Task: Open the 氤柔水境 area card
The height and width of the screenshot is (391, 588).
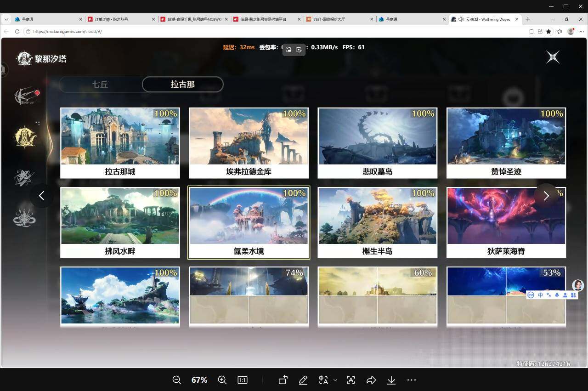Action: tap(249, 222)
